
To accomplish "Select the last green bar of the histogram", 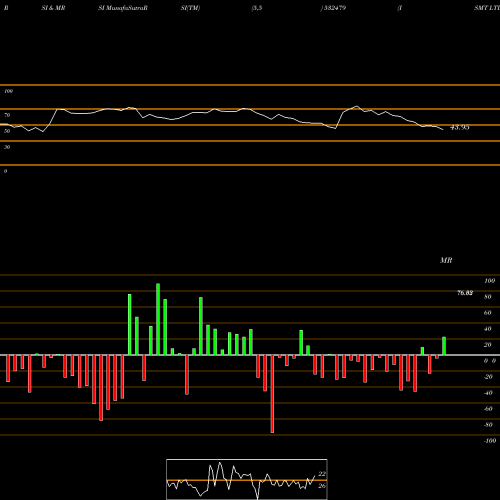I will pos(444,346).
